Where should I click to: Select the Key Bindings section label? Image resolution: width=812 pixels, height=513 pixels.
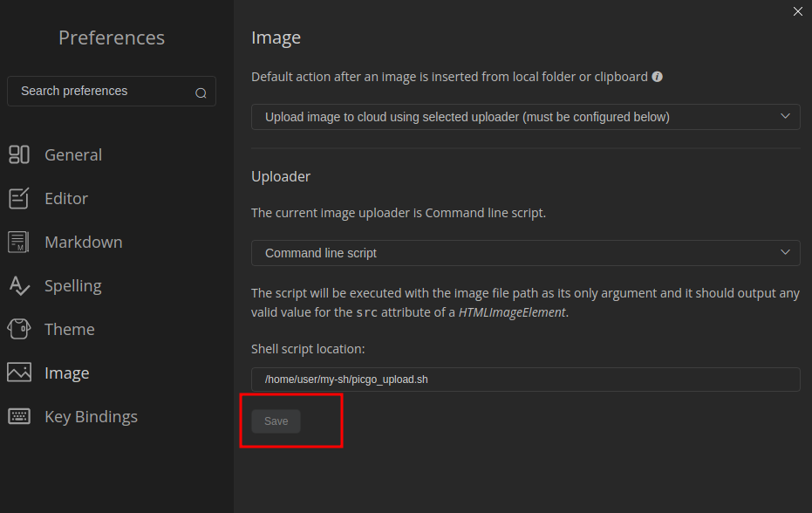[92, 416]
